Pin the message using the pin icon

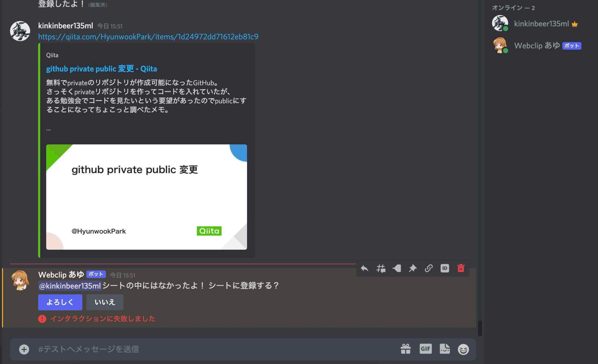(413, 268)
